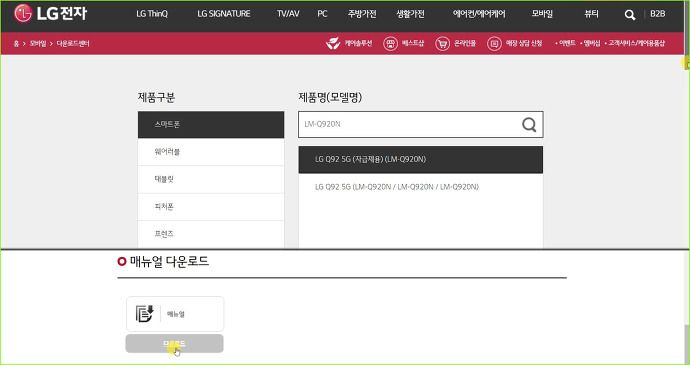Select 웨어러블 product category
The height and width of the screenshot is (365, 690).
point(211,152)
